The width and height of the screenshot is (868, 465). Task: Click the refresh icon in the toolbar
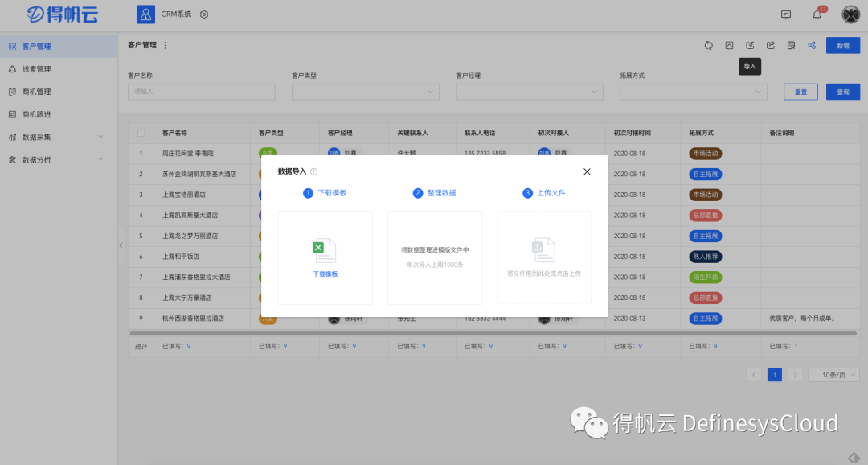[x=709, y=45]
